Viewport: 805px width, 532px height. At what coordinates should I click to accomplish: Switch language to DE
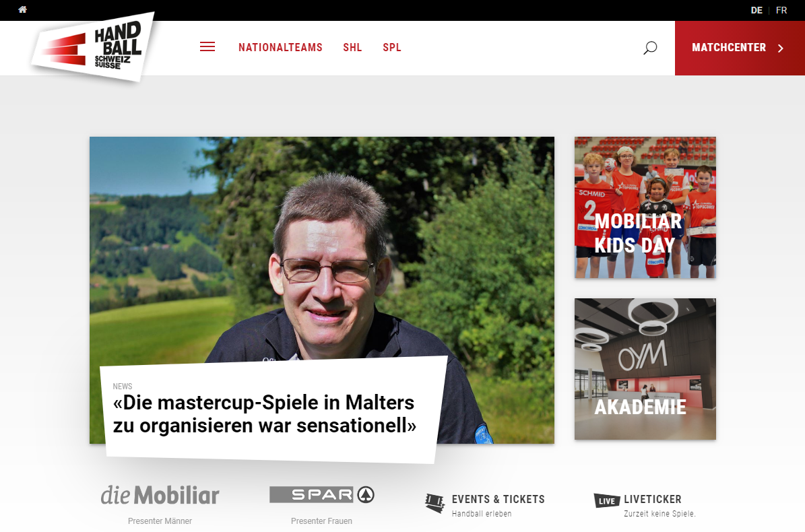[756, 10]
